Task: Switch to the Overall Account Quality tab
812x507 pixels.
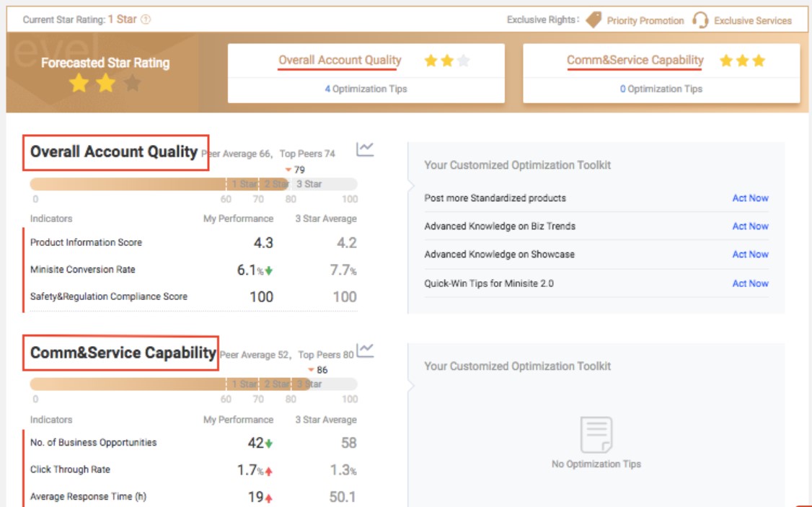Action: point(340,61)
